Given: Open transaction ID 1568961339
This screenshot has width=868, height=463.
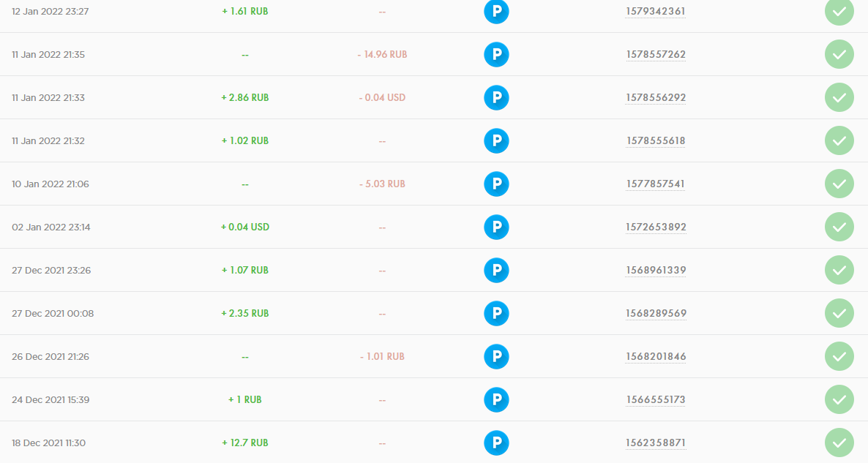Looking at the screenshot, I should point(656,270).
